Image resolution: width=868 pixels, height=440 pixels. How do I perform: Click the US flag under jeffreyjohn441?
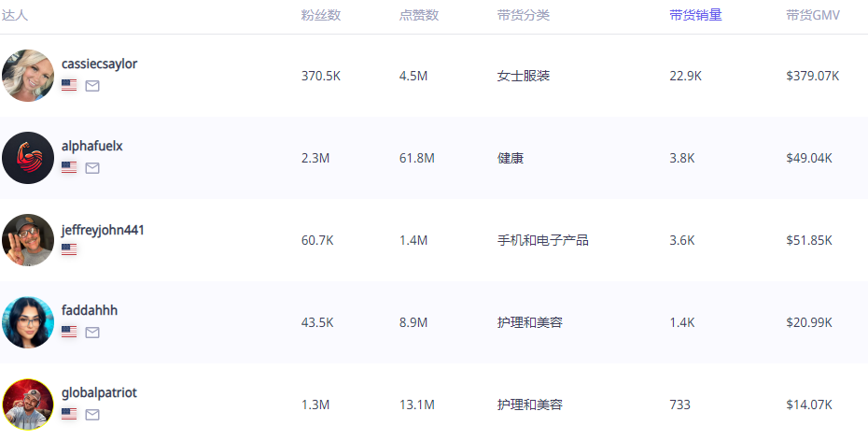(x=69, y=250)
